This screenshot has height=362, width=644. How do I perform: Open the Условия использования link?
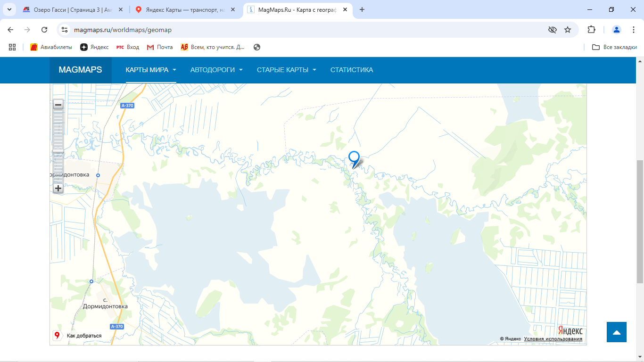(x=553, y=338)
